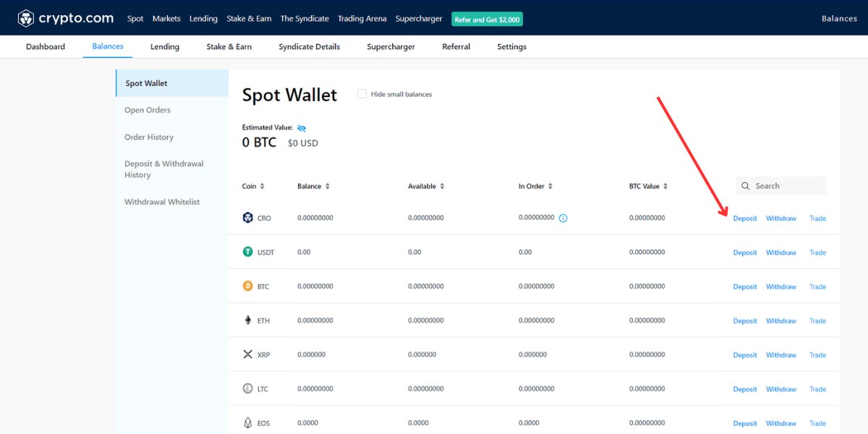Open Lending in top navigation bar
868x434 pixels.
(x=203, y=19)
